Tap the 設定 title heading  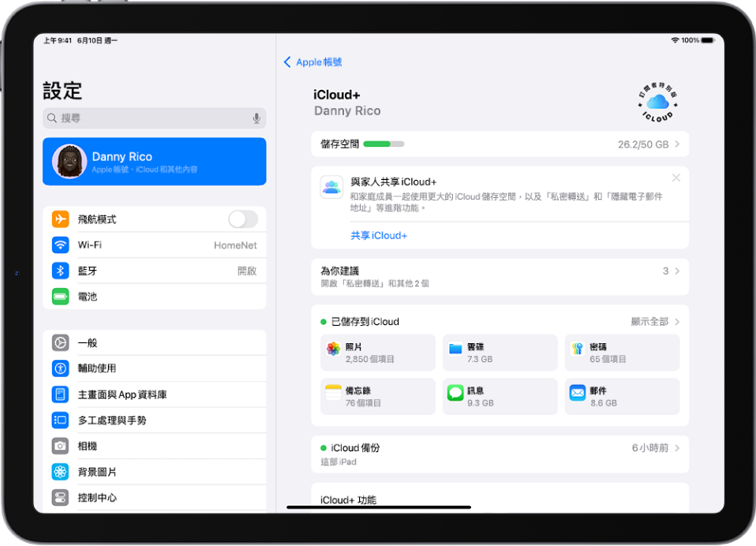pos(62,91)
